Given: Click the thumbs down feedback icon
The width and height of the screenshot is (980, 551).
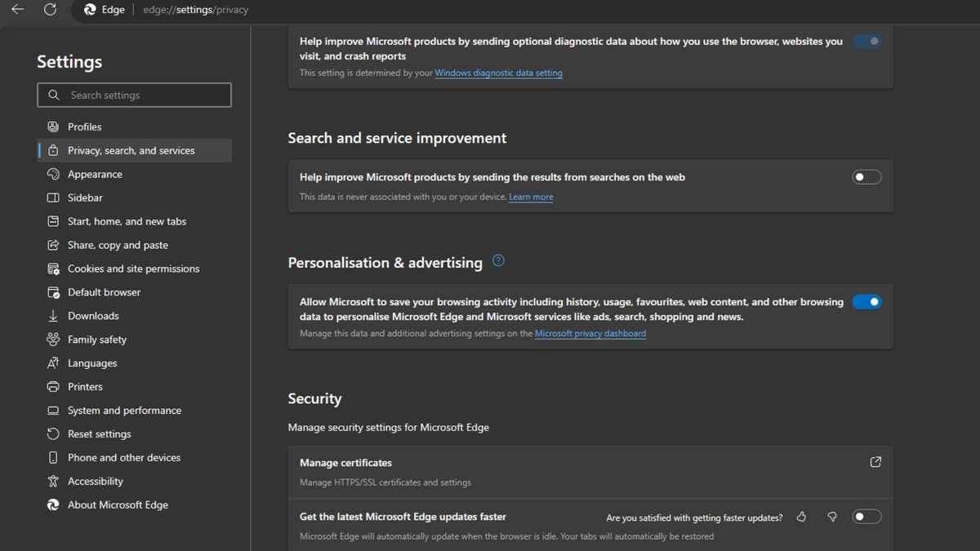Looking at the screenshot, I should (x=832, y=516).
